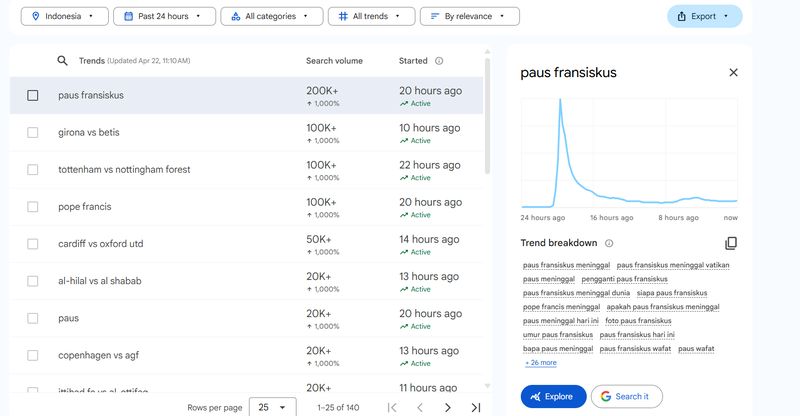
Task: Open the pengganti paus fransiskus query link
Action: tap(624, 279)
